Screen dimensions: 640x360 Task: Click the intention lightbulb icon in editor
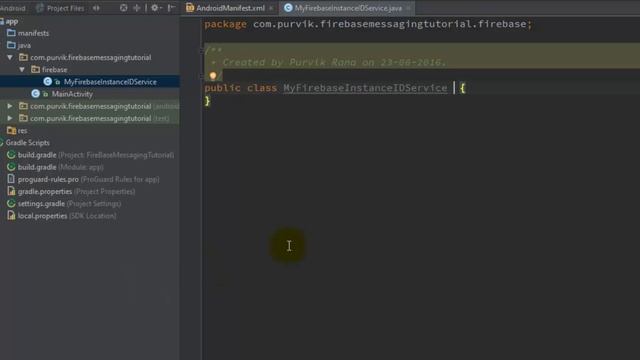tap(213, 76)
